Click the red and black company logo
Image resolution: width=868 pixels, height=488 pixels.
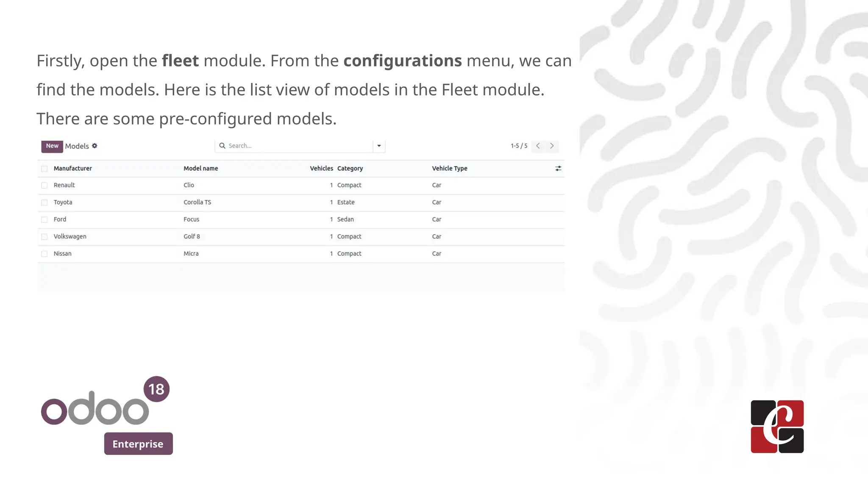777,427
